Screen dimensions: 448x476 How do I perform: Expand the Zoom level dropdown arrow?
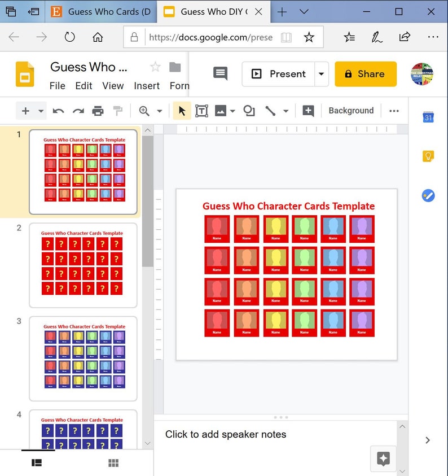pyautogui.click(x=160, y=111)
